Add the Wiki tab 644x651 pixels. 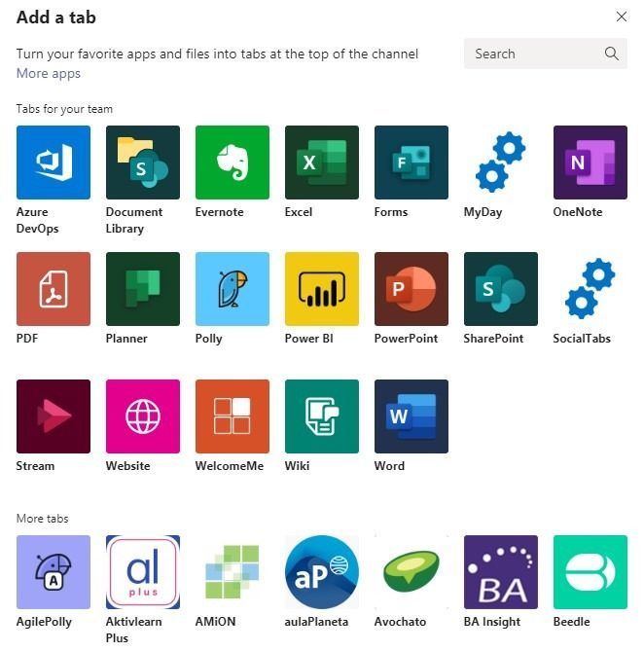click(x=322, y=416)
